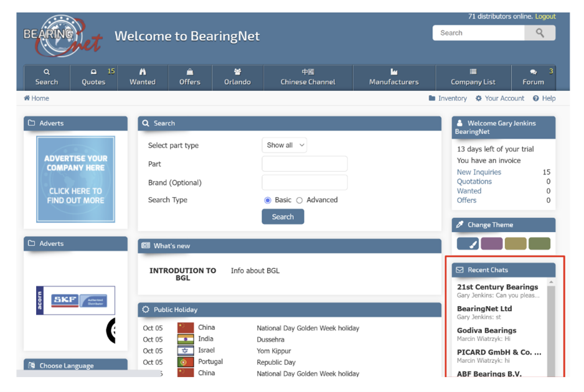This screenshot has height=392, width=584.
Task: Click the 'You have an invoice' text
Action: click(x=489, y=161)
